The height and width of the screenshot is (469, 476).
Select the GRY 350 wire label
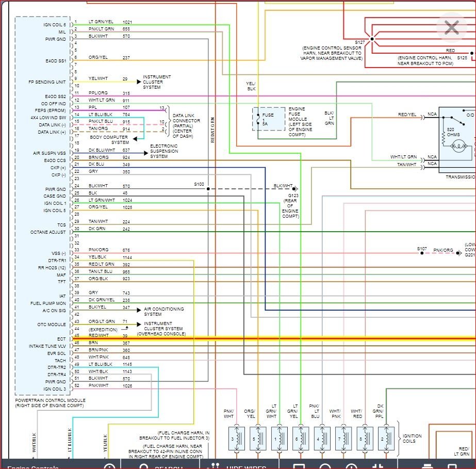109,172
